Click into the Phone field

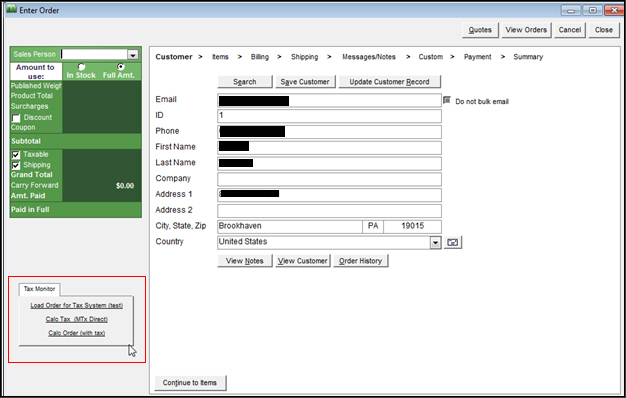[x=329, y=132]
